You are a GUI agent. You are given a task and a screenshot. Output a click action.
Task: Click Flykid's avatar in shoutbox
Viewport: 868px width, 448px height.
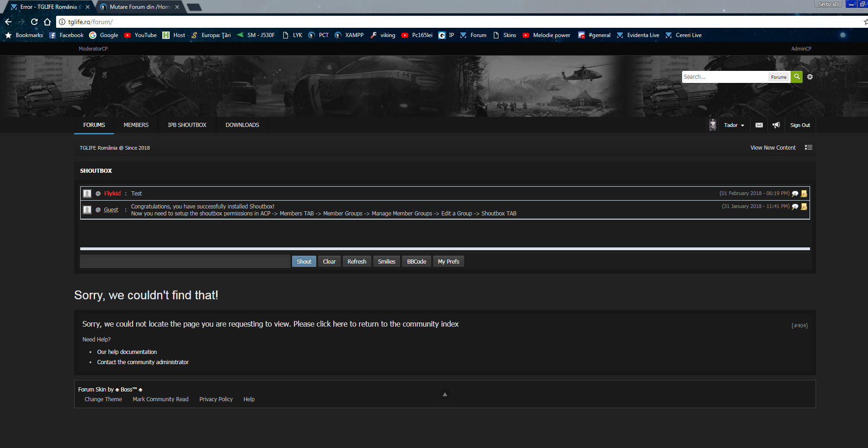(x=87, y=194)
